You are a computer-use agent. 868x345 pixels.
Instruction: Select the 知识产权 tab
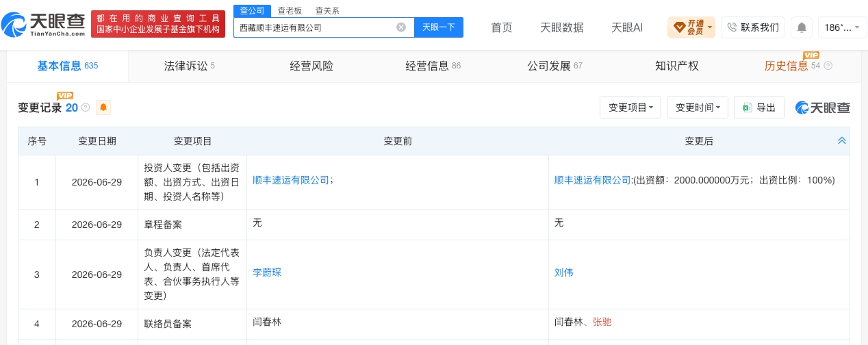pyautogui.click(x=677, y=66)
